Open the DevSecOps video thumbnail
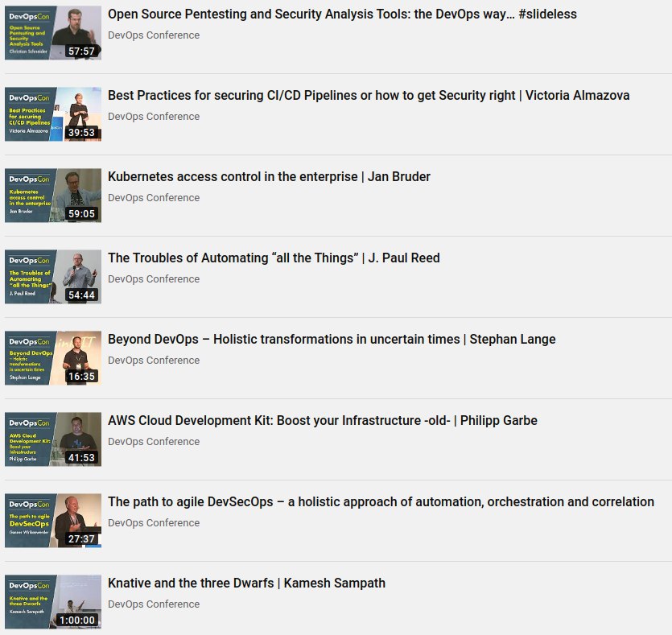 pyautogui.click(x=53, y=521)
